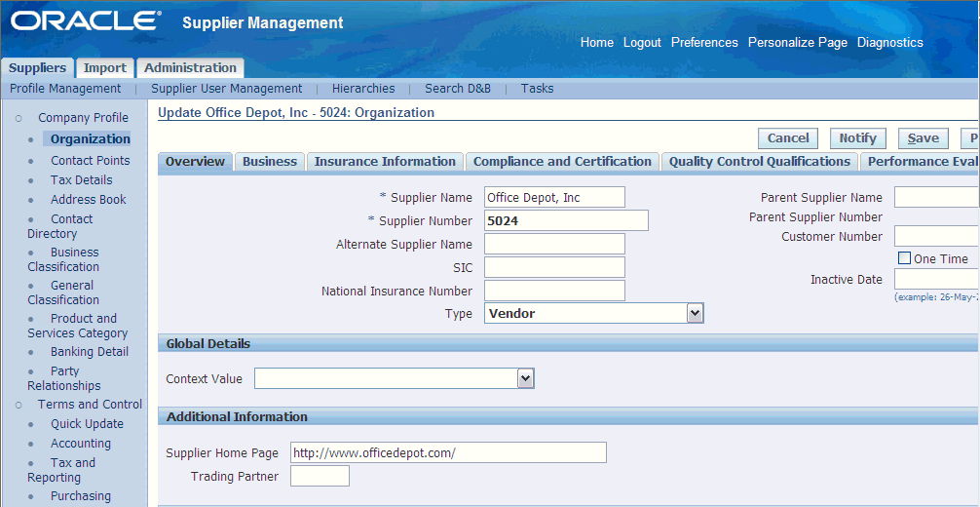Open Banking Detail in side navigation
Viewport: 980px width, 507px height.
pos(90,351)
